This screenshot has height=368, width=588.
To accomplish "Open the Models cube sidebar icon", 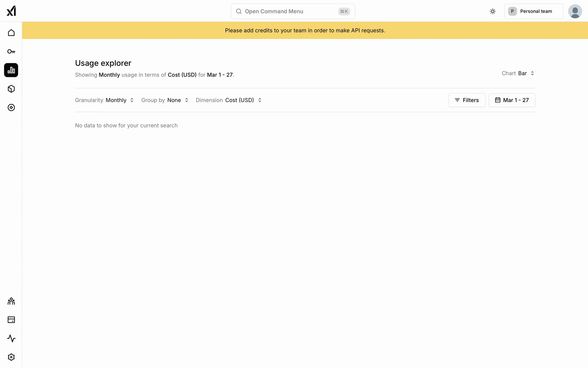I will [11, 89].
